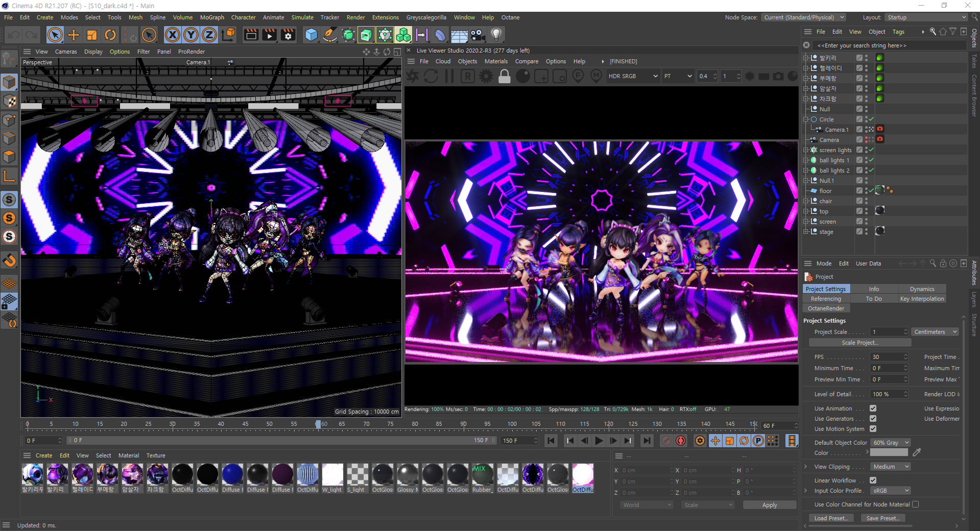Switch to OctaneRender tab
This screenshot has height=531, width=980.
pyautogui.click(x=826, y=308)
